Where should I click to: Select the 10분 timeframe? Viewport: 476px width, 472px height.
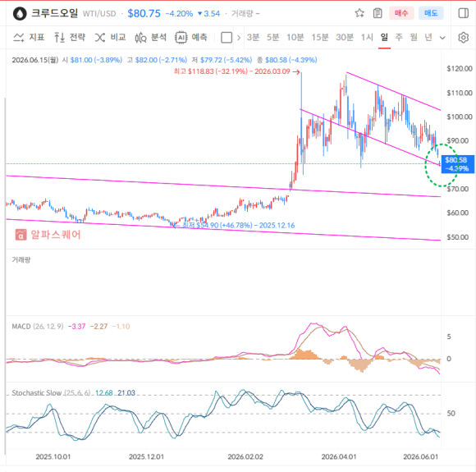point(295,38)
